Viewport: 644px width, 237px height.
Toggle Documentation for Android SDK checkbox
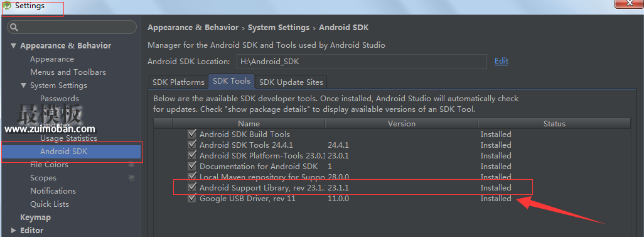pos(191,166)
